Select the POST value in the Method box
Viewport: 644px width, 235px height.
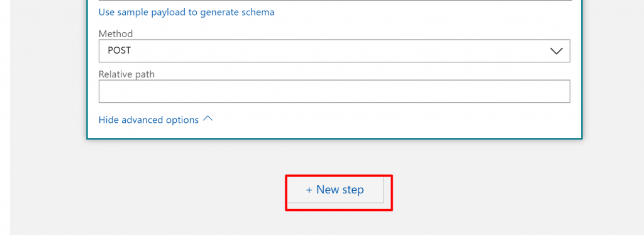tap(119, 50)
